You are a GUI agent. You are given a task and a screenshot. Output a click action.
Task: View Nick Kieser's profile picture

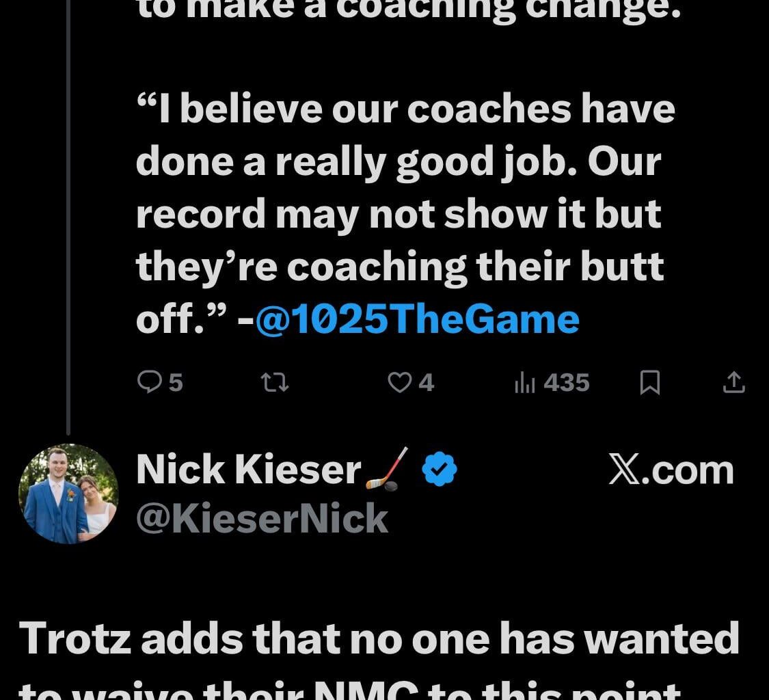(x=68, y=492)
